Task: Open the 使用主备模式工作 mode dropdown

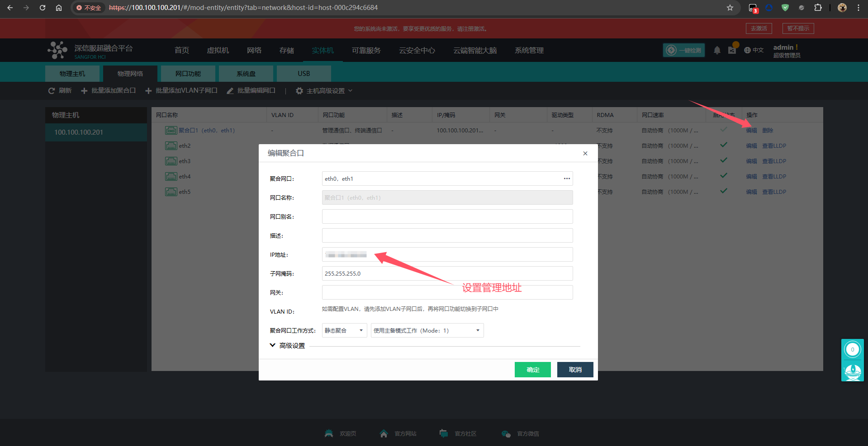Action: click(x=427, y=330)
